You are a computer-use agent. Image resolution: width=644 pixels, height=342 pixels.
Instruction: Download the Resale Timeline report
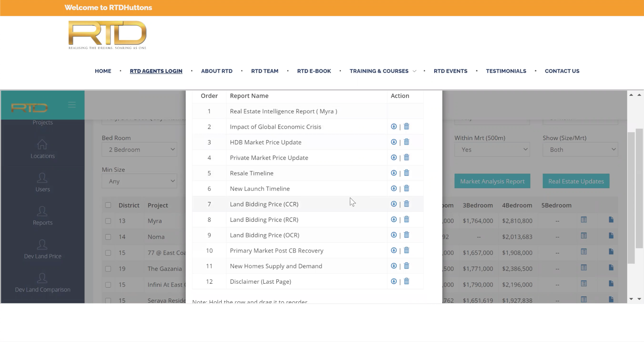tap(394, 173)
